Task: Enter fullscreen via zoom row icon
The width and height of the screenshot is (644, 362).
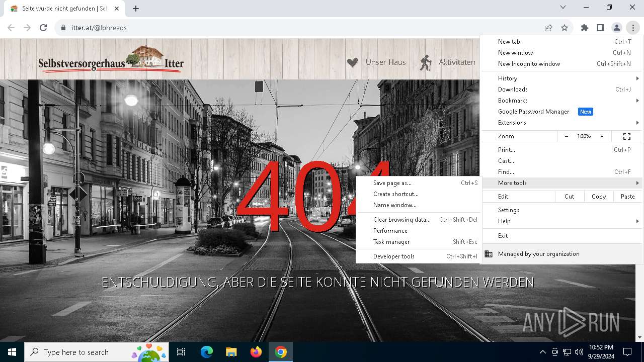Action: [627, 136]
